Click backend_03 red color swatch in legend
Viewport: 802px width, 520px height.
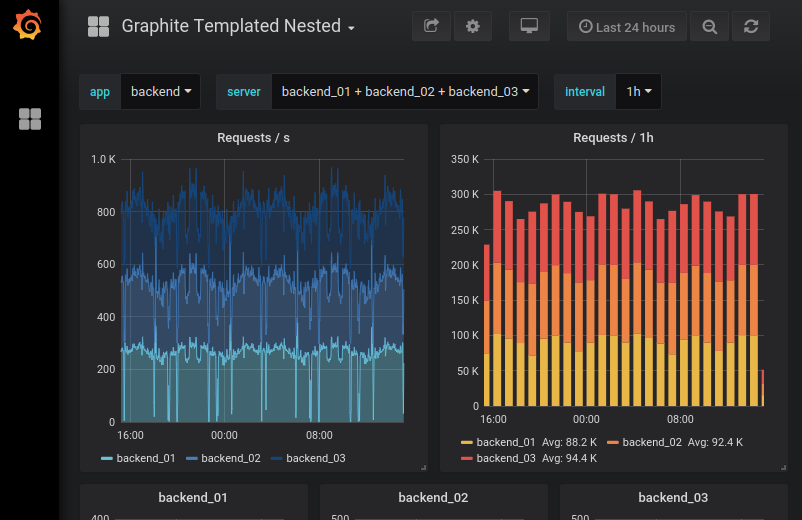(466, 458)
